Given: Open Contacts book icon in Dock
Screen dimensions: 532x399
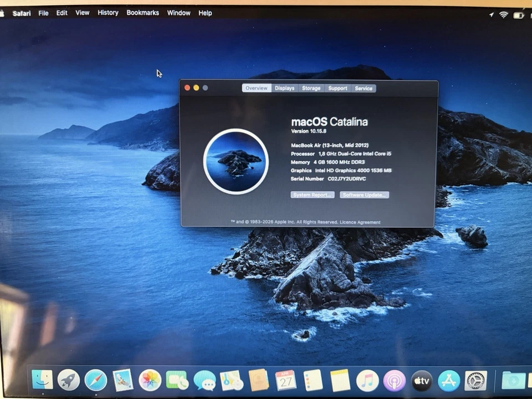Looking at the screenshot, I should coord(259,380).
